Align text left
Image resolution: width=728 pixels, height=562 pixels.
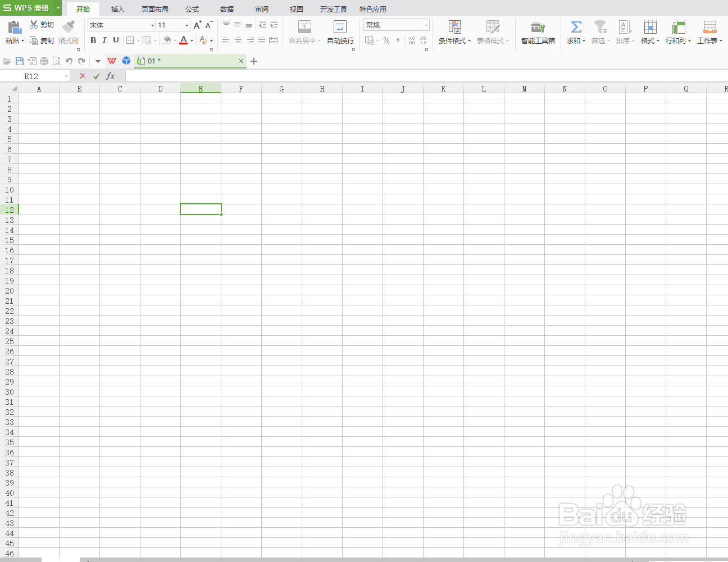(226, 40)
